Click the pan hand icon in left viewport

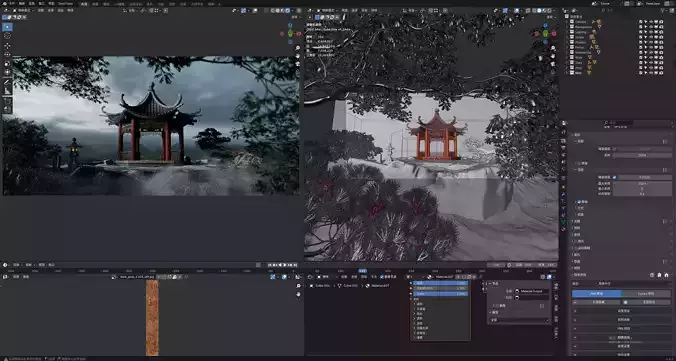[x=297, y=56]
